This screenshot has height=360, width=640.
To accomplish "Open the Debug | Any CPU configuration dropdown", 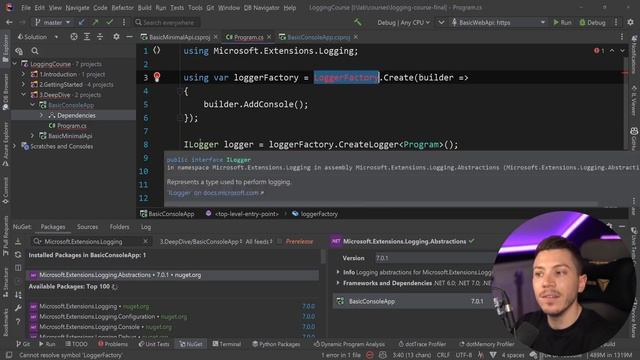I will click(403, 22).
